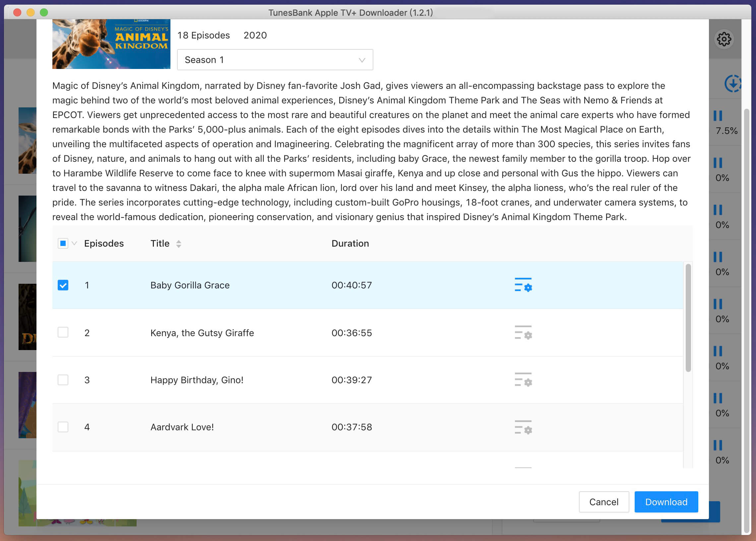This screenshot has height=541, width=756.
Task: Uncheck episode 1 Baby Gorilla Grace
Action: coord(63,285)
